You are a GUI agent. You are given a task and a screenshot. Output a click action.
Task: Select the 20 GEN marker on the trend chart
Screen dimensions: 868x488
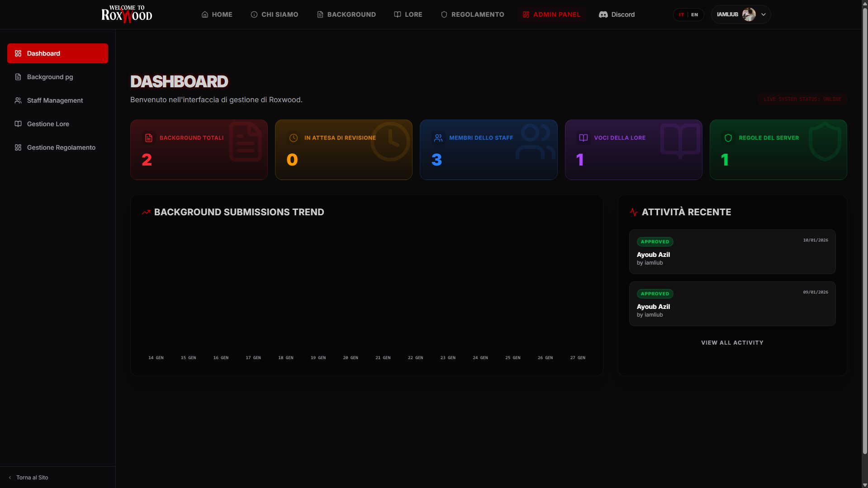[351, 357]
